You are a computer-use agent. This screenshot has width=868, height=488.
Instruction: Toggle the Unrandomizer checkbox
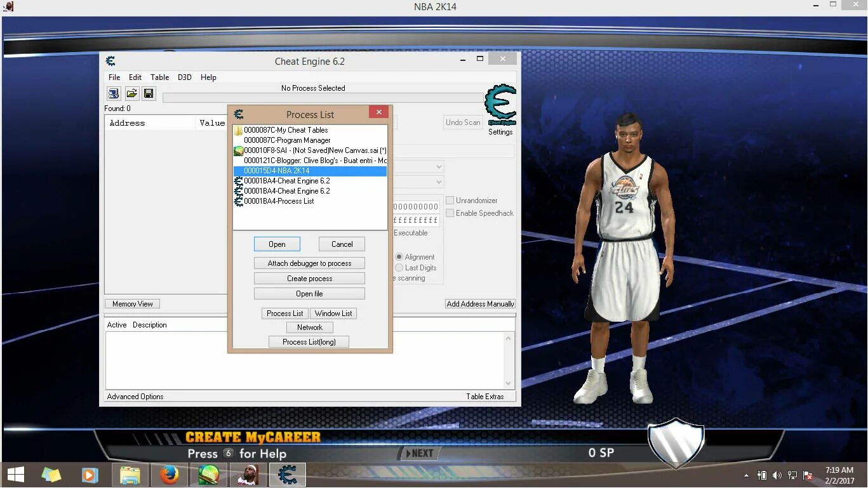(x=450, y=201)
